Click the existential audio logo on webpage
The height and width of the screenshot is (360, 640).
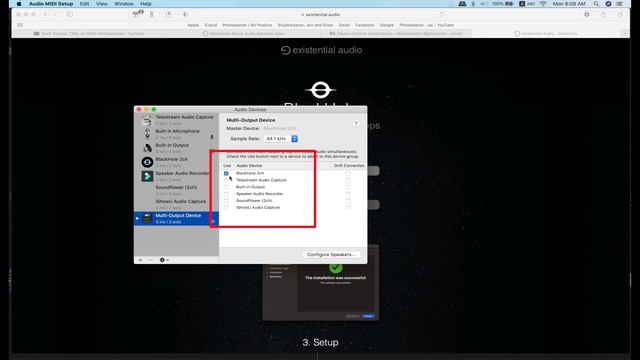(x=321, y=50)
